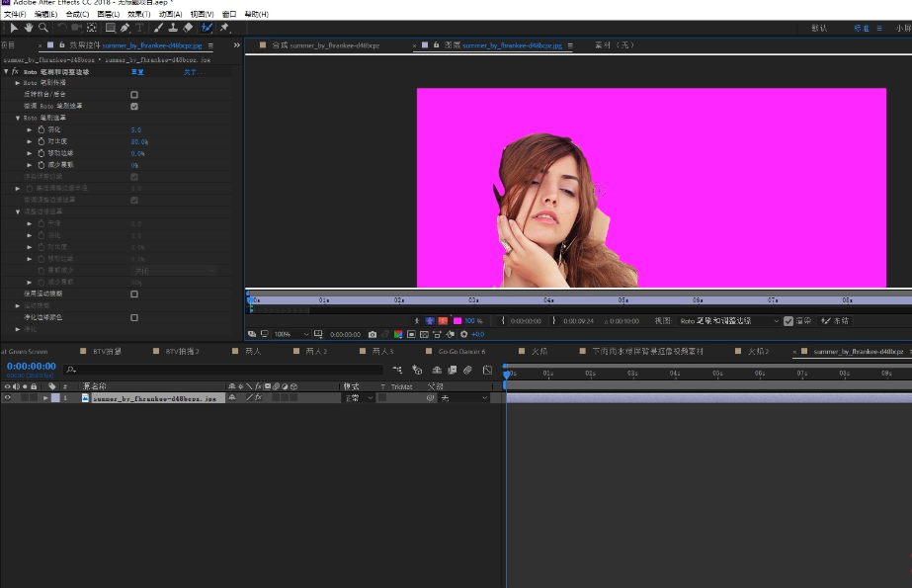The image size is (912, 588).
Task: Select the Zoom magnifier tool
Action: 42,29
